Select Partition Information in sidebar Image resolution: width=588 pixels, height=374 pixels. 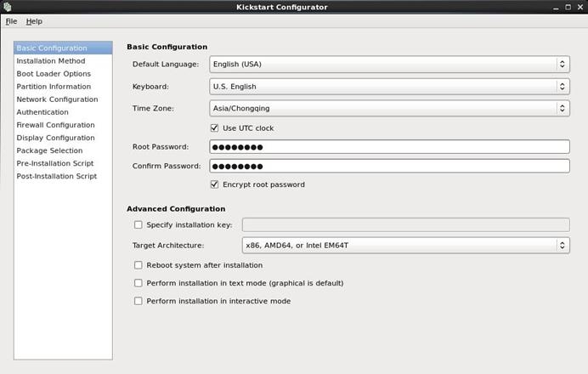pos(63,87)
